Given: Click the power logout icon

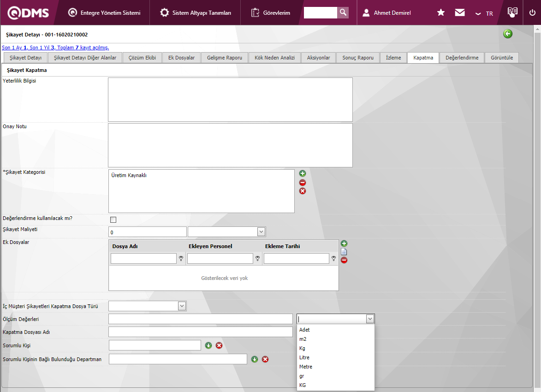Looking at the screenshot, I should [x=532, y=12].
